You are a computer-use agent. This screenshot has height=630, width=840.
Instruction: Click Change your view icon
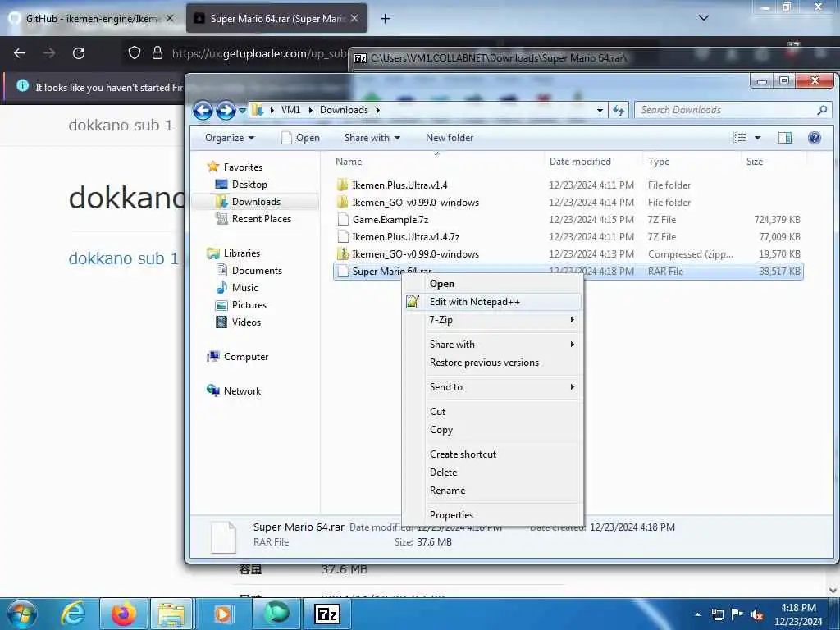click(x=740, y=138)
